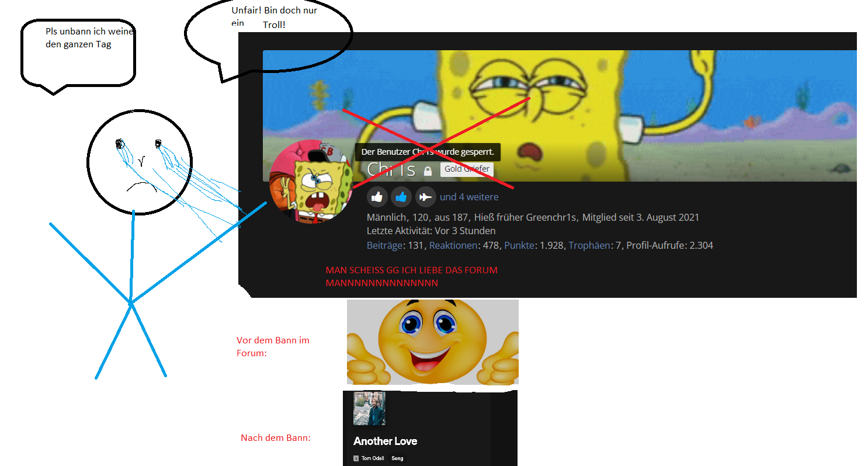The height and width of the screenshot is (466, 868).
Task: Click the Gold Griefer rank badge
Action: [467, 169]
